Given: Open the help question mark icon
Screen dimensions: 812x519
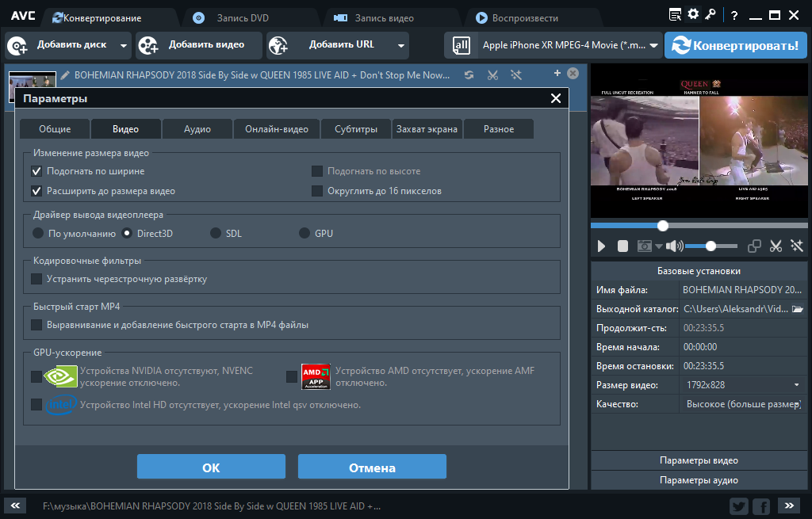Looking at the screenshot, I should tap(733, 16).
